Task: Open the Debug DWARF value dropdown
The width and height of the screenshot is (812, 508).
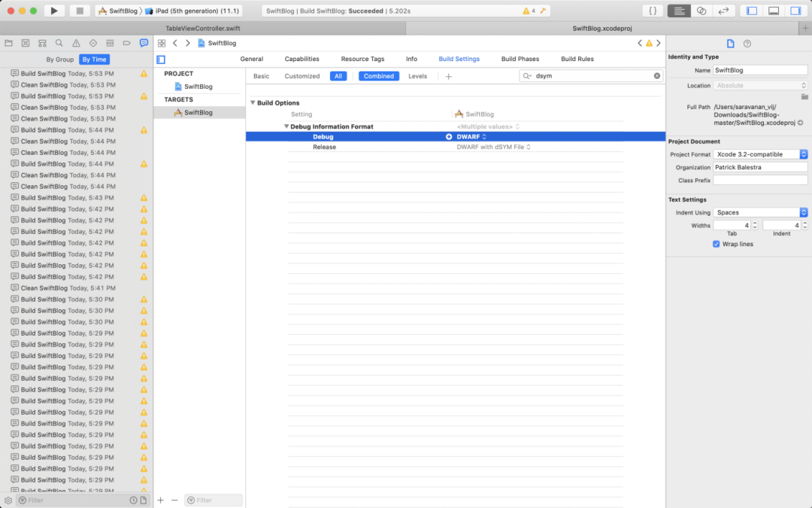Action: 471,137
